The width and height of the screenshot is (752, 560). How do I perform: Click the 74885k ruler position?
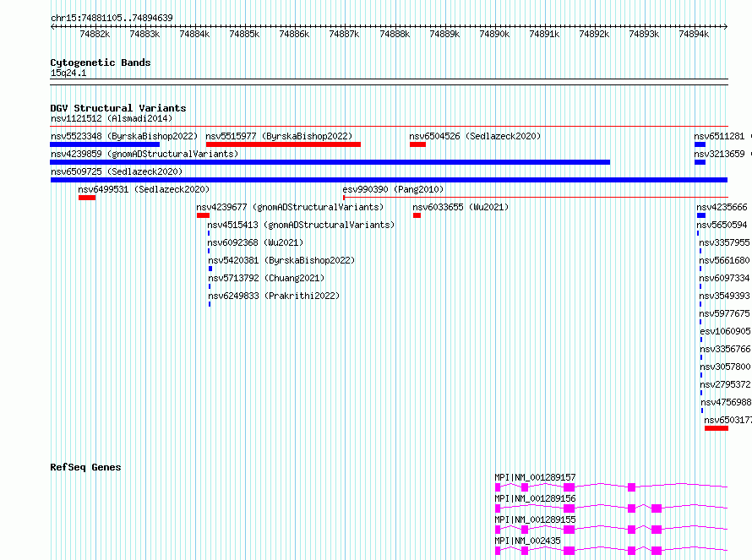click(x=244, y=34)
